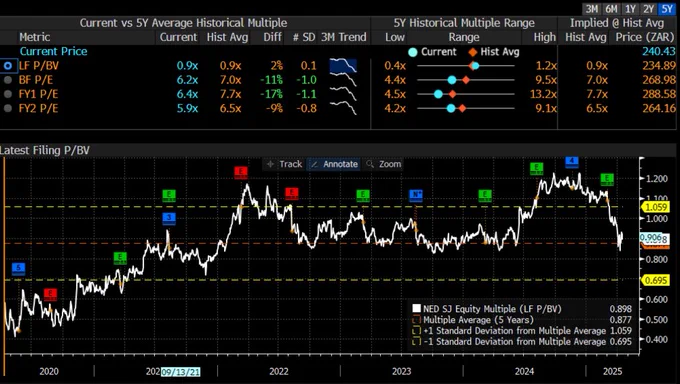Viewport: 680px width, 384px height.
Task: Click the # SD column header
Action: pos(304,37)
